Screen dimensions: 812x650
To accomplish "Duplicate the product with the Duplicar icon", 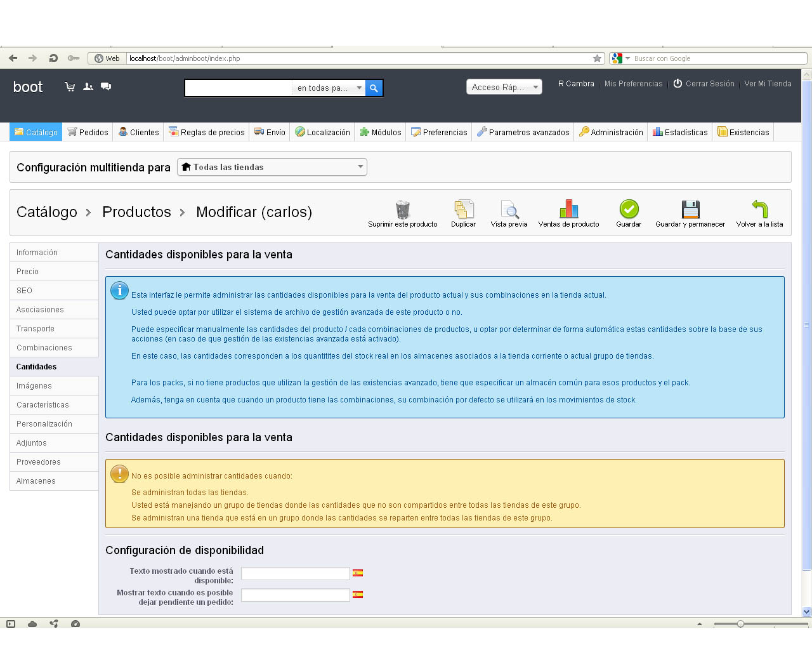I will tap(464, 209).
